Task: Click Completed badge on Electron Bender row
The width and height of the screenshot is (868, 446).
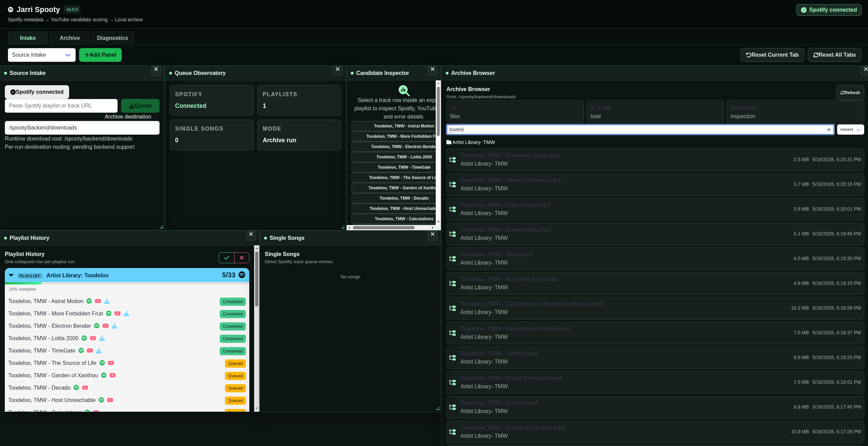Action: (x=233, y=326)
